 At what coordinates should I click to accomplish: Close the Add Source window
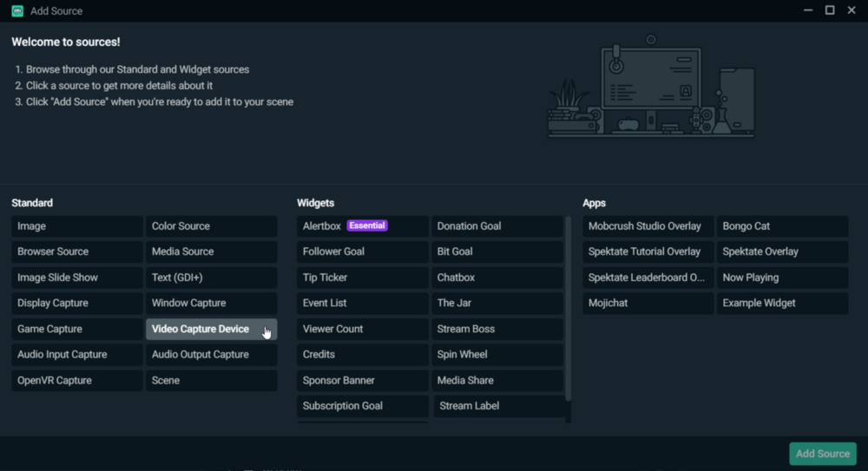point(852,10)
